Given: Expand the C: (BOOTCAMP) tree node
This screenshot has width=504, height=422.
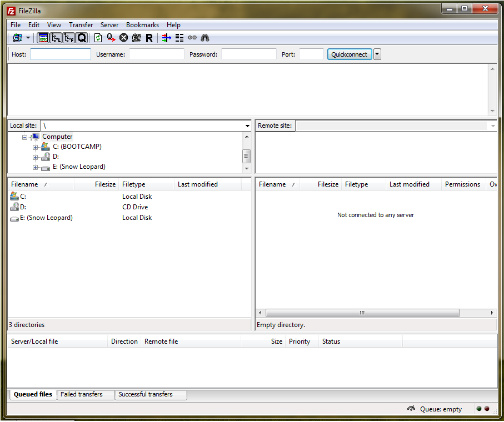Looking at the screenshot, I should (36, 147).
